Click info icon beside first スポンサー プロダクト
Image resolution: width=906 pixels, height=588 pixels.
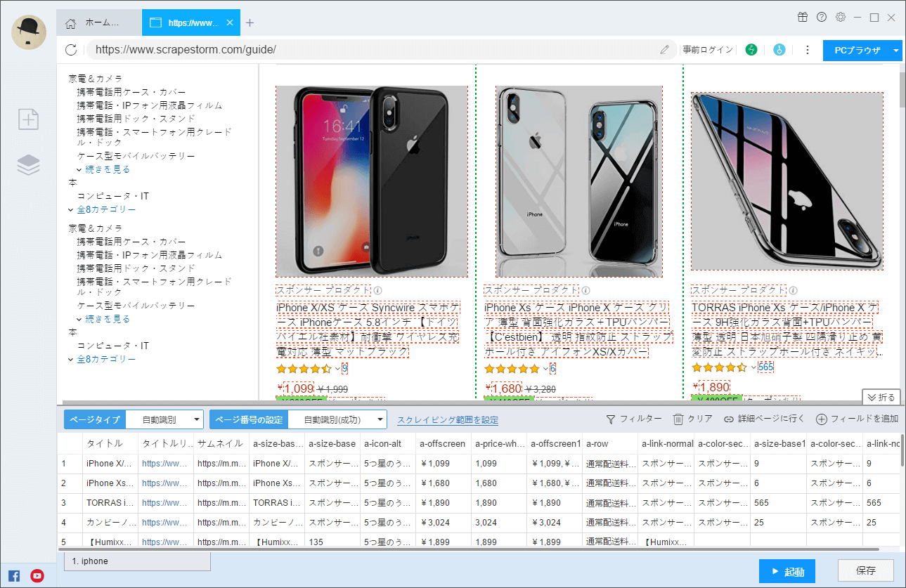point(377,290)
